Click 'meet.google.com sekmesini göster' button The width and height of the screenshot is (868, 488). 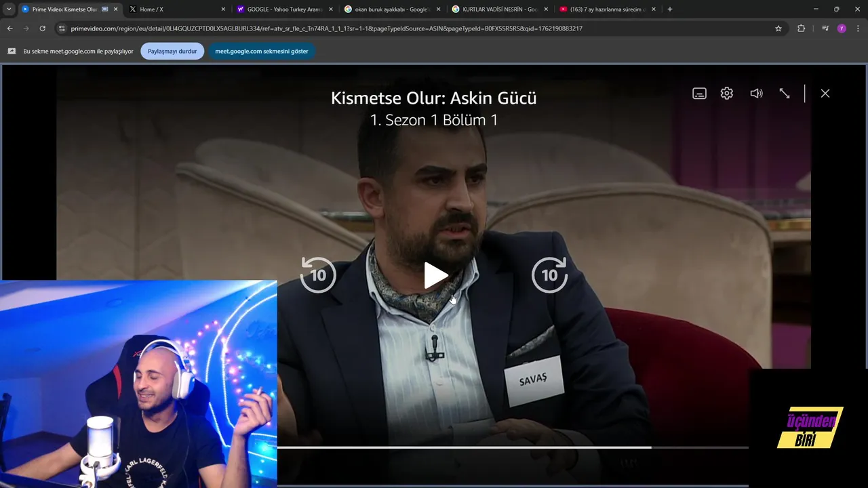(262, 51)
